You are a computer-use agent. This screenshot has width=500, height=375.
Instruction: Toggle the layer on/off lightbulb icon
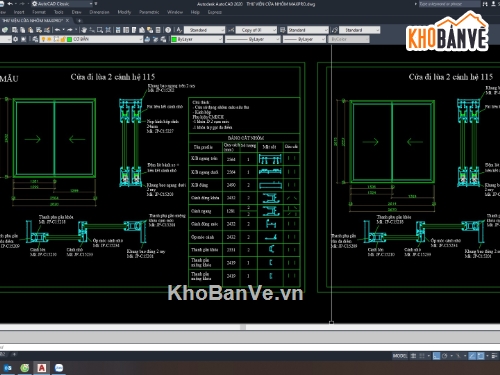click(43, 39)
